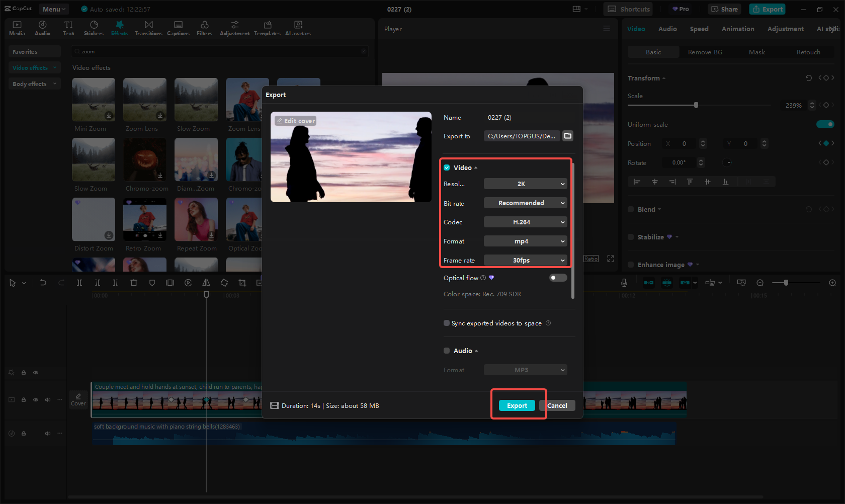Image resolution: width=845 pixels, height=504 pixels.
Task: Select the Split tool in the timeline toolbar
Action: (79, 283)
